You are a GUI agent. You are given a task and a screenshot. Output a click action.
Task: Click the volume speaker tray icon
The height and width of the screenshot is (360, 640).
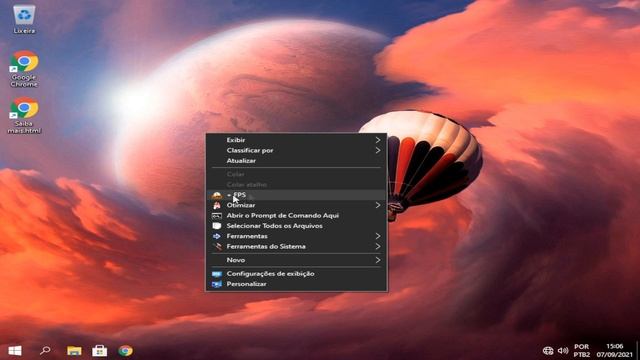(563, 351)
